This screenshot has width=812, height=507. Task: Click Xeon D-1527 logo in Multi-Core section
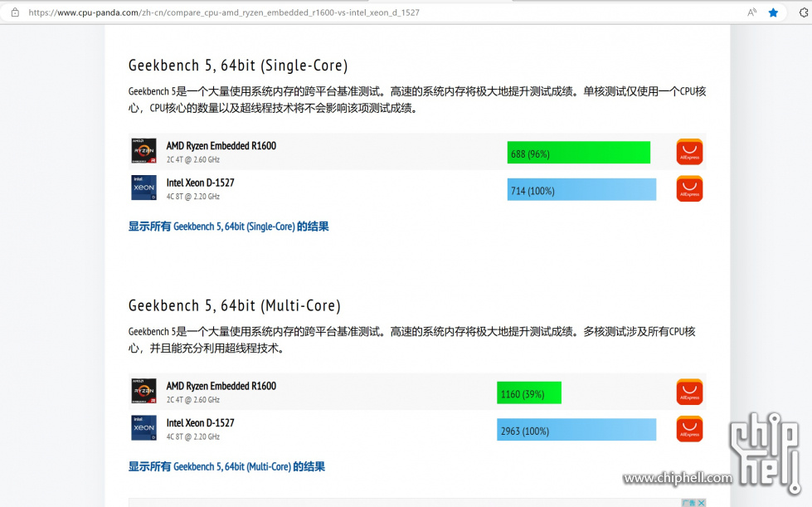pos(144,428)
